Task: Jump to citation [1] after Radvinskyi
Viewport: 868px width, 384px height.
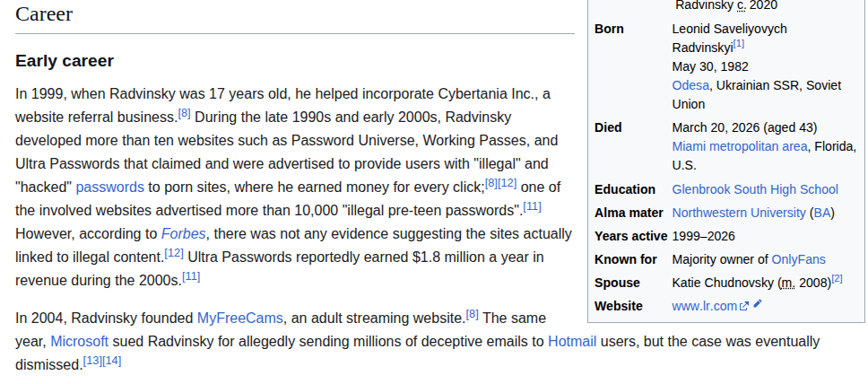Action: point(739,43)
